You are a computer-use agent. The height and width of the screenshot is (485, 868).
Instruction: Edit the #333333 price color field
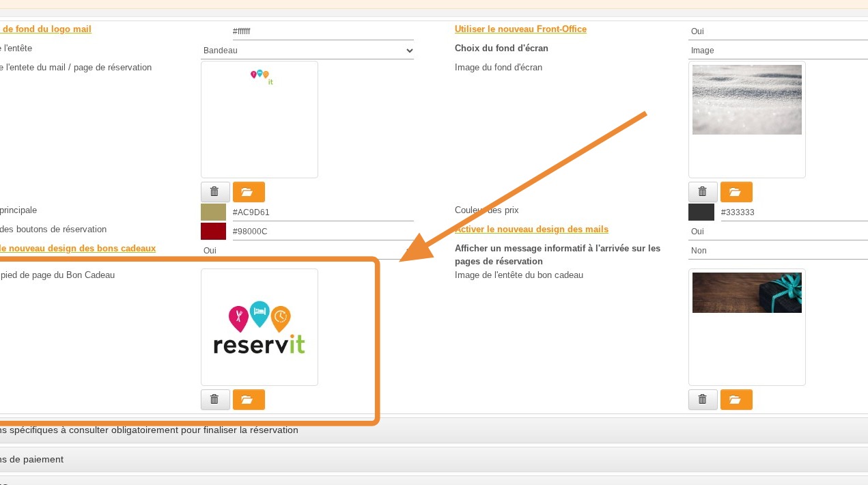click(x=794, y=212)
